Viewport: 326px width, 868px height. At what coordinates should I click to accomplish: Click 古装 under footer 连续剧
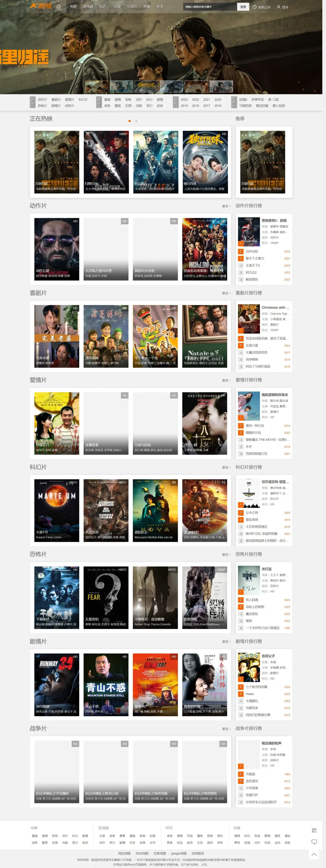click(102, 836)
